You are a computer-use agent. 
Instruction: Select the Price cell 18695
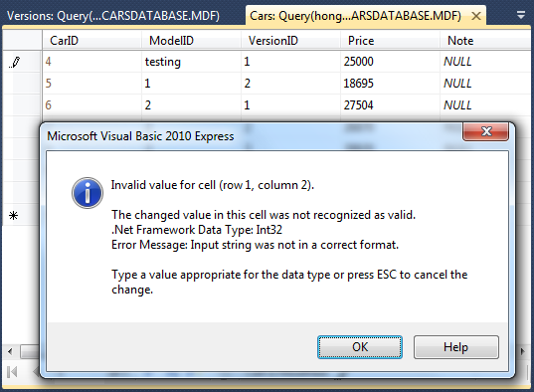tap(390, 84)
